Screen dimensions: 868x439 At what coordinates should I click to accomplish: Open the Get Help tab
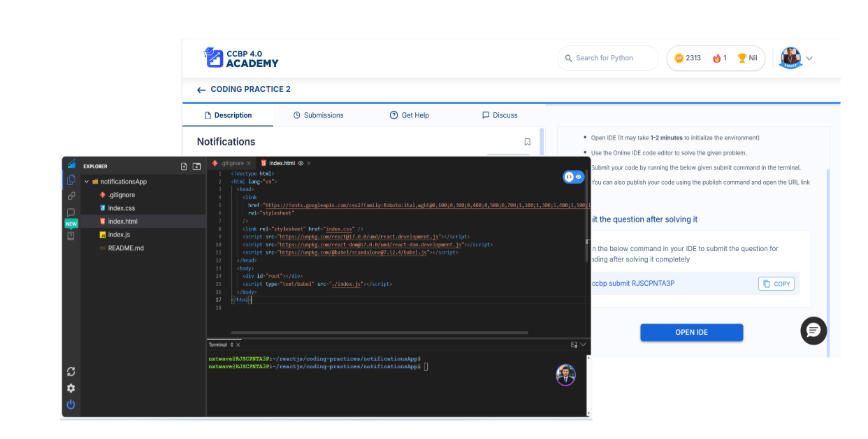[x=410, y=115]
